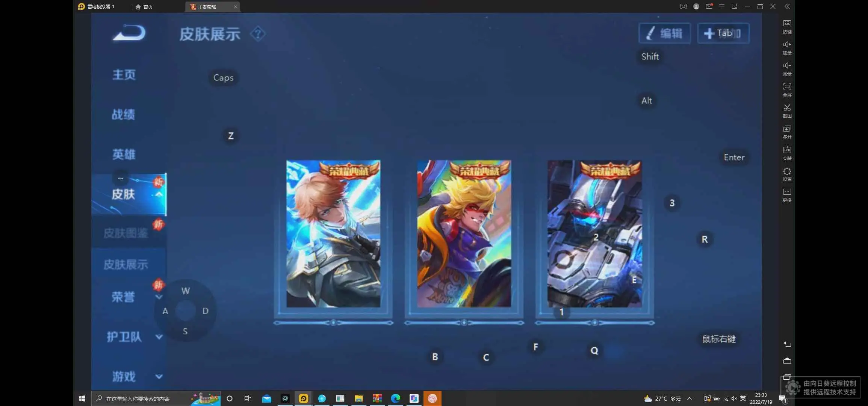Open the 英雄 menu item

pos(124,154)
